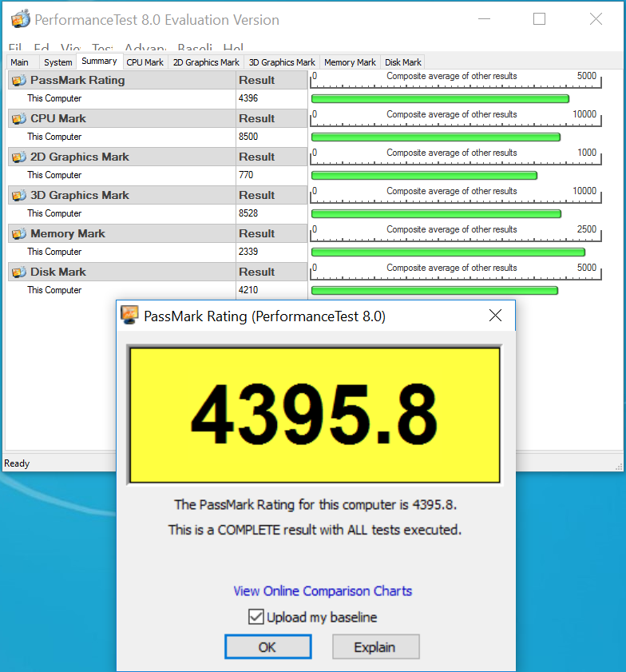Click the Memory Mark green result bar
The width and height of the screenshot is (626, 672).
tap(448, 252)
